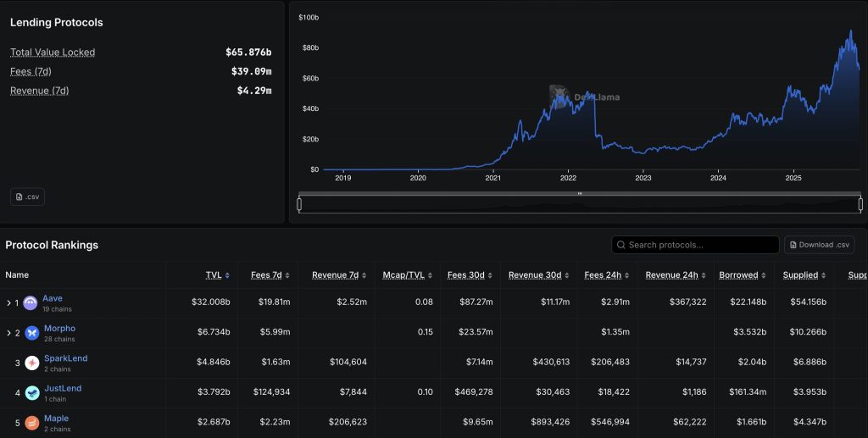The image size is (868, 438).
Task: Expand the Morpho row chevron
Action: (8, 333)
